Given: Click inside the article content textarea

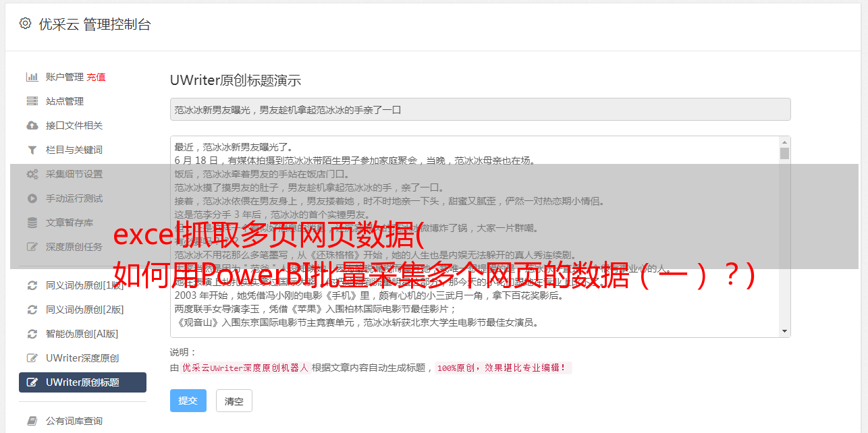Looking at the screenshot, I should point(474,237).
